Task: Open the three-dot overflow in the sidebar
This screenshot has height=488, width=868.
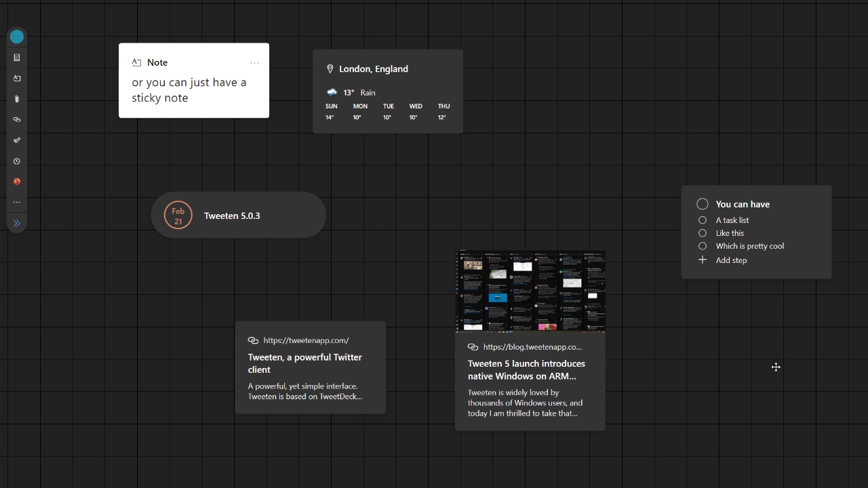Action: click(17, 202)
